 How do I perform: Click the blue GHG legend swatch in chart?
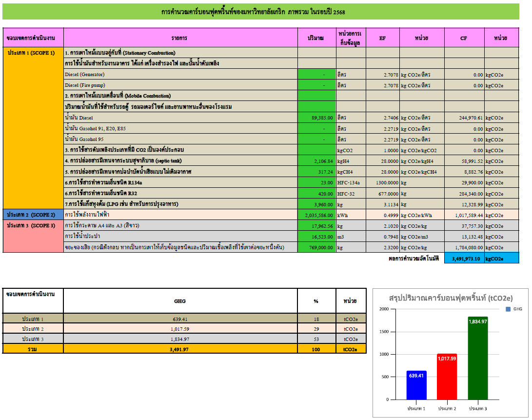508,309
